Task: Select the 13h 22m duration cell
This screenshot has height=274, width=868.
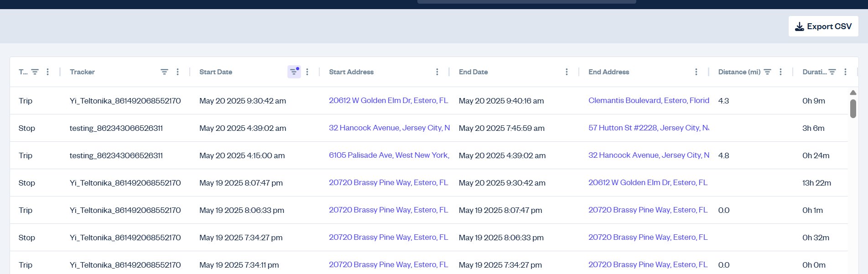Action: point(816,183)
